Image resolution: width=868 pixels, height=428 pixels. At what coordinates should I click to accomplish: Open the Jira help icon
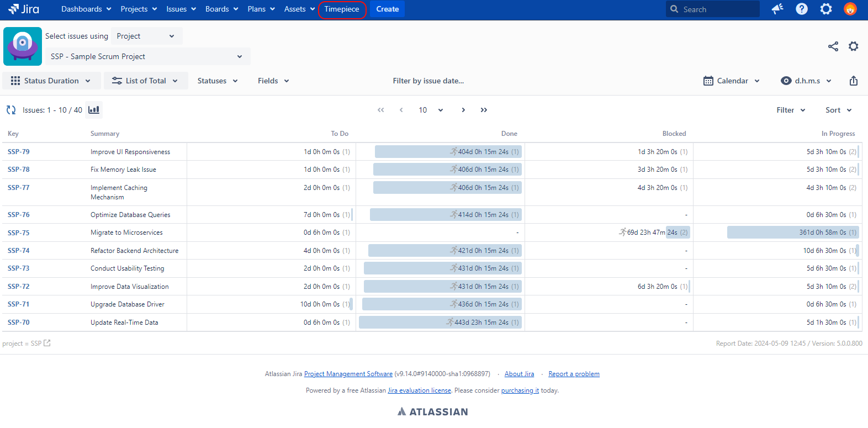(802, 9)
